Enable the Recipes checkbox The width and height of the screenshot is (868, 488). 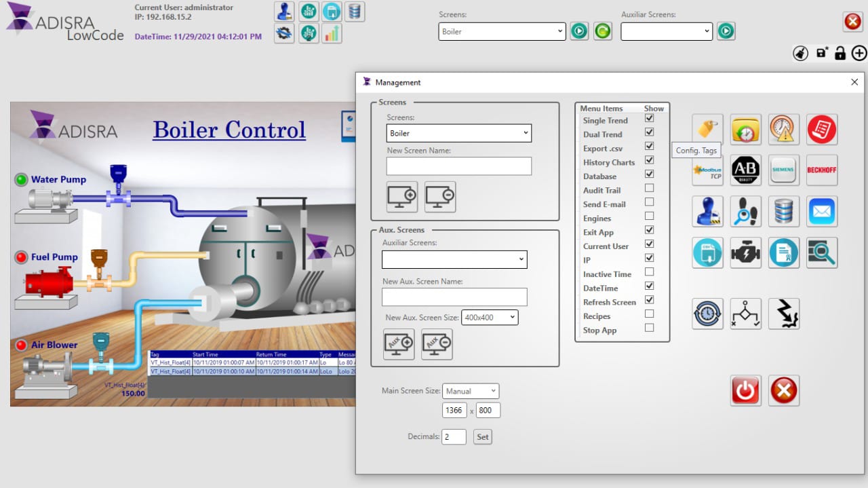pyautogui.click(x=649, y=314)
